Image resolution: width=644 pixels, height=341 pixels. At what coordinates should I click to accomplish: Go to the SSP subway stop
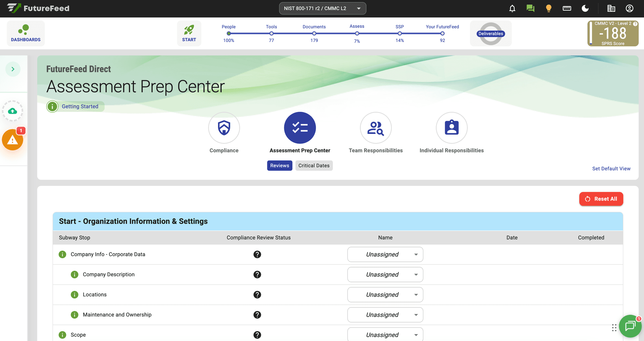coord(400,33)
